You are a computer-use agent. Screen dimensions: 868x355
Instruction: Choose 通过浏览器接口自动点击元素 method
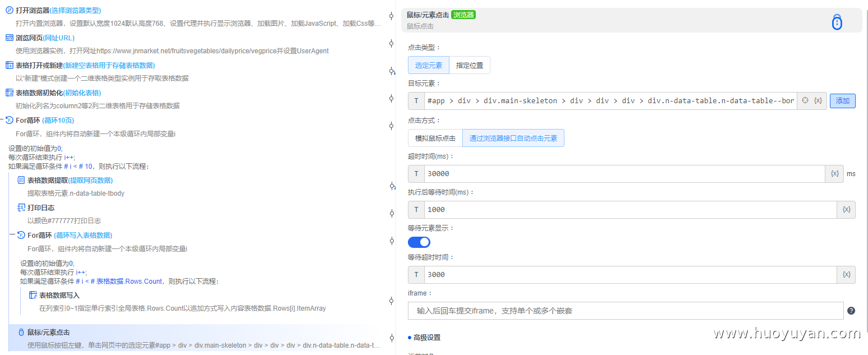point(513,138)
